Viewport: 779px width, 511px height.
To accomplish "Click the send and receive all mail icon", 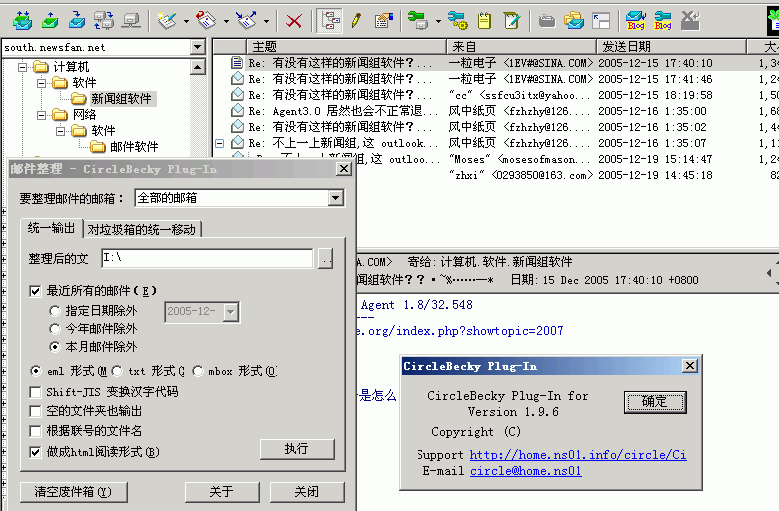I will click(22, 20).
